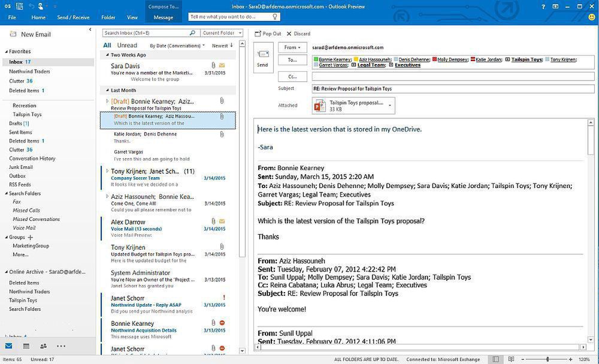Show All messages filter
Viewport: 599px width, 364px height.
coord(107,45)
